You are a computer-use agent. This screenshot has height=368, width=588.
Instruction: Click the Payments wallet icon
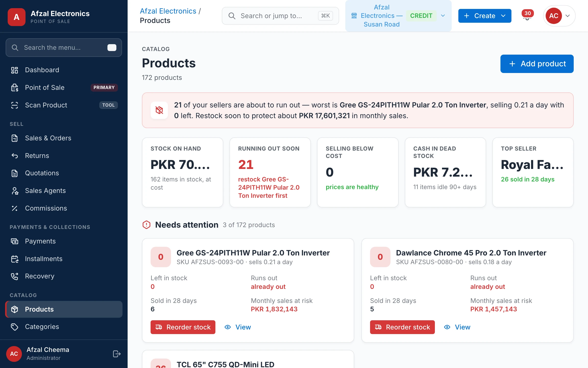15,241
